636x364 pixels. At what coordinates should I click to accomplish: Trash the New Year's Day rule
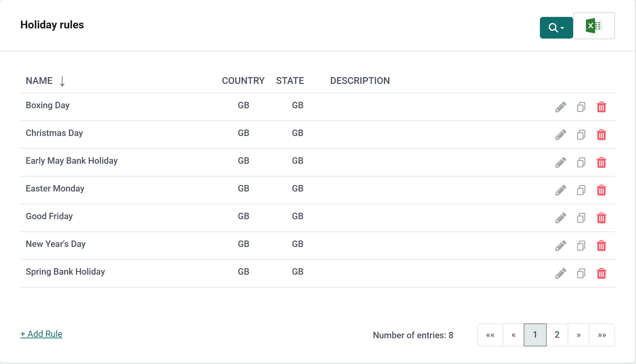coord(601,246)
